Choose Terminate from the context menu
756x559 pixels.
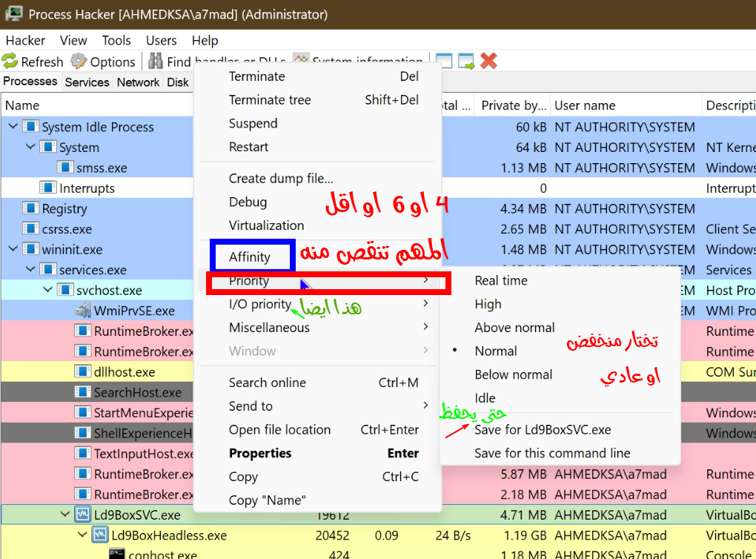[318, 76]
